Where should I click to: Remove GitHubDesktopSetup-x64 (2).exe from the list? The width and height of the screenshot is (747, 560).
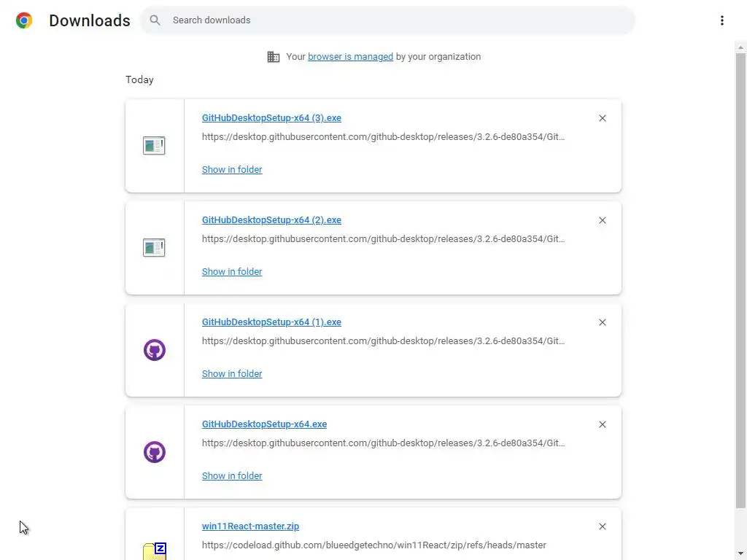603,220
